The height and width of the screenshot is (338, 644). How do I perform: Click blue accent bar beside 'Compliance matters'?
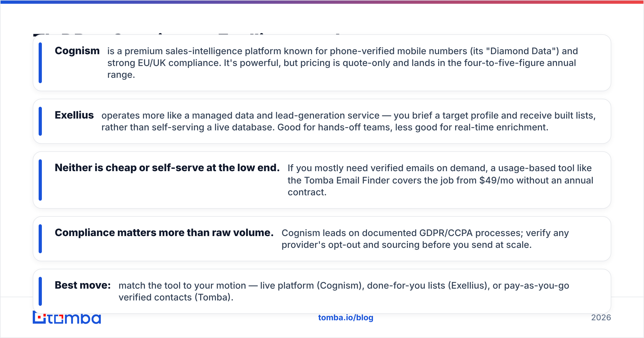[x=40, y=239]
